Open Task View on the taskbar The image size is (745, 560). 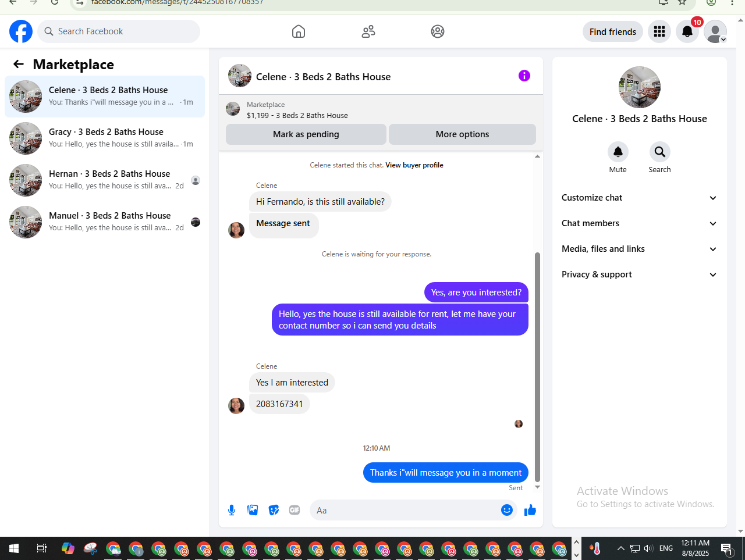[41, 548]
